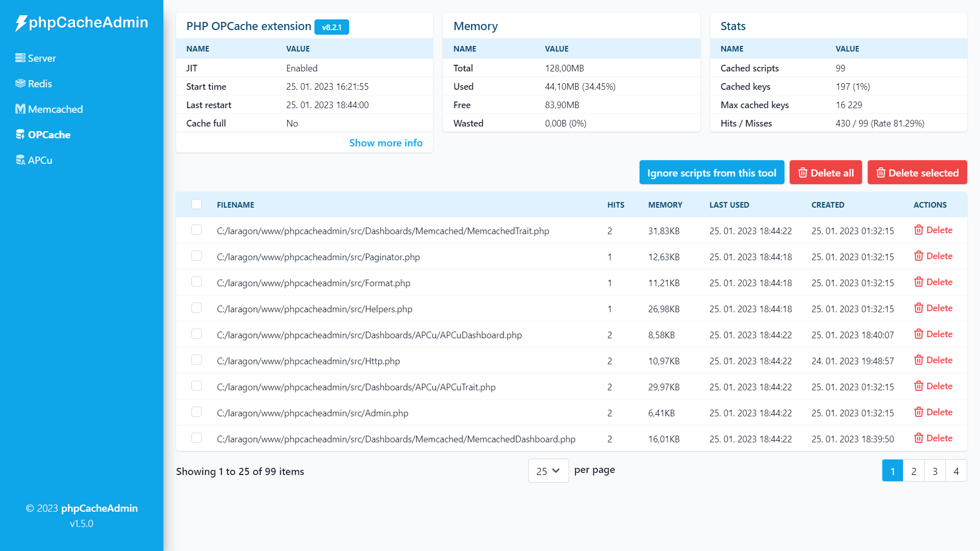Click the Delete all button
The height and width of the screenshot is (551, 980).
point(825,173)
